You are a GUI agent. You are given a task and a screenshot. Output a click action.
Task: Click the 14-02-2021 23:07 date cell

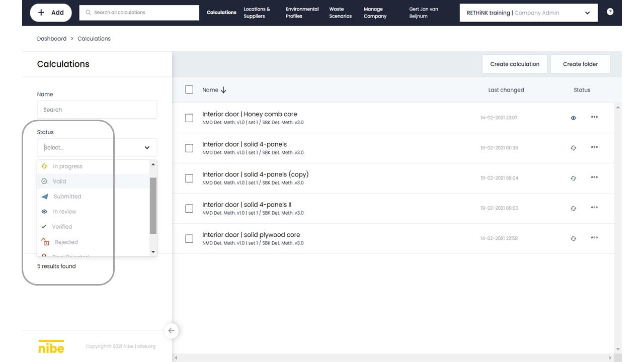pos(499,118)
